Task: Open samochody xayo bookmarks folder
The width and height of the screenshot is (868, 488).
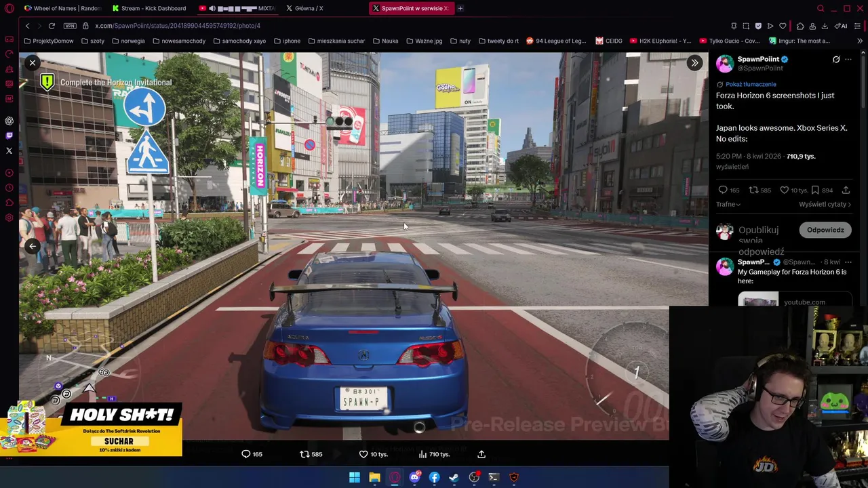Action: click(x=239, y=41)
